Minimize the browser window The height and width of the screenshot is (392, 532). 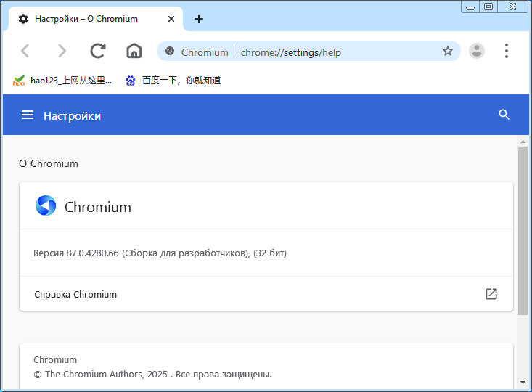tap(470, 7)
